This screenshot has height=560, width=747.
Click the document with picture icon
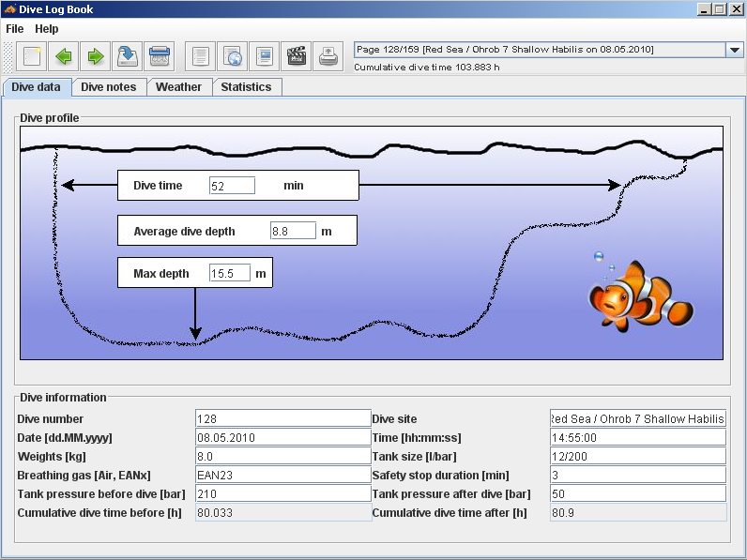pyautogui.click(x=265, y=56)
